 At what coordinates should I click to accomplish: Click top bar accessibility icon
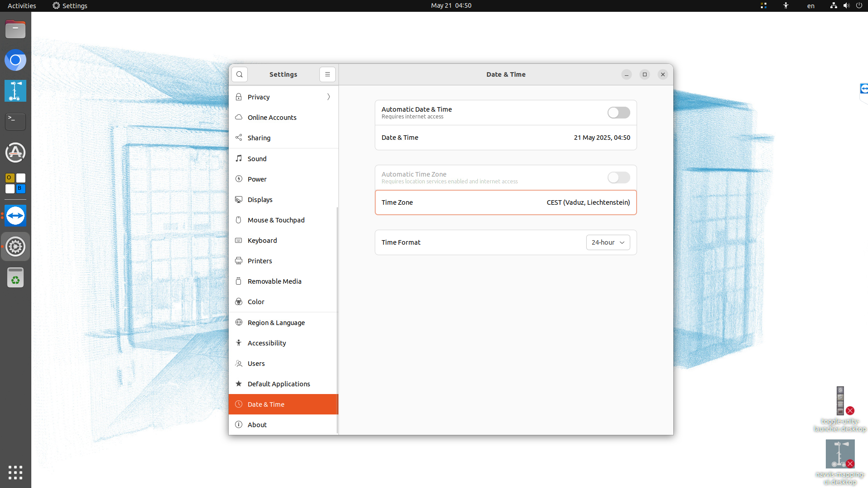tap(786, 5)
